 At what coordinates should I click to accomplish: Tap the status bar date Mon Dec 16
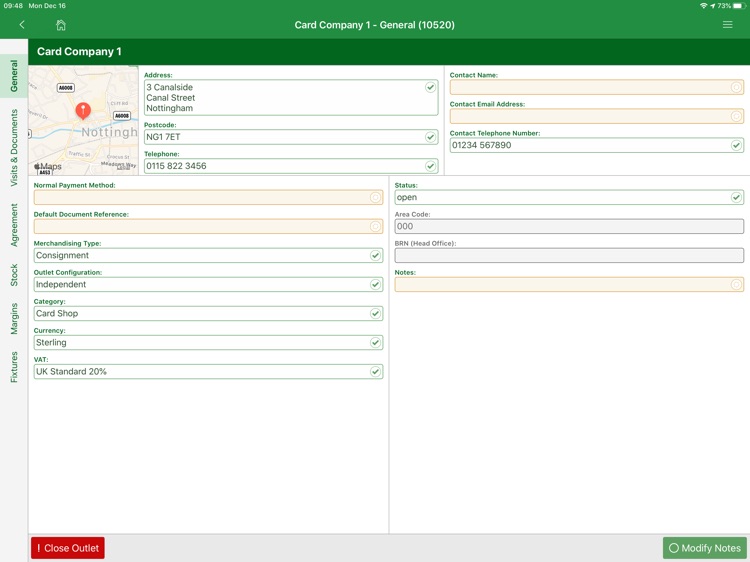47,6
